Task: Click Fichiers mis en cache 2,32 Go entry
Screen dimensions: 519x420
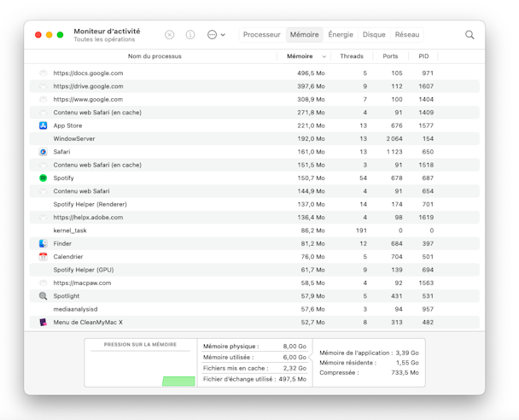Action: pos(254,368)
